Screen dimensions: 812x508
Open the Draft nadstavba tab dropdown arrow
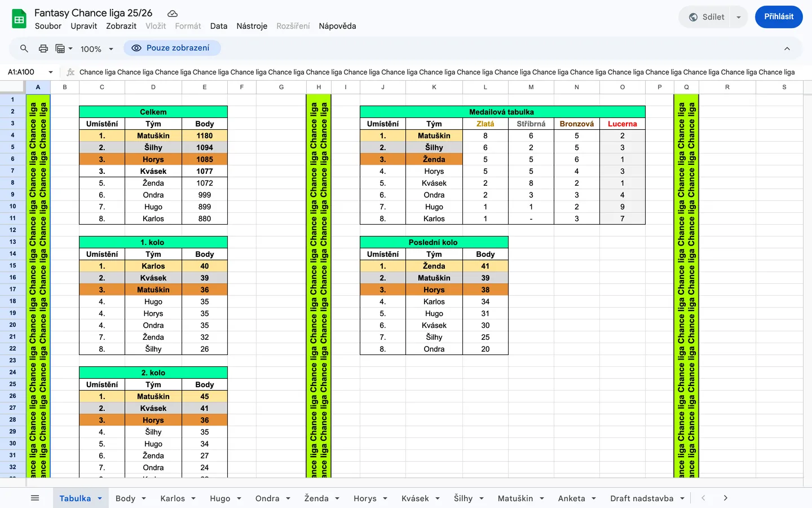[x=682, y=498]
